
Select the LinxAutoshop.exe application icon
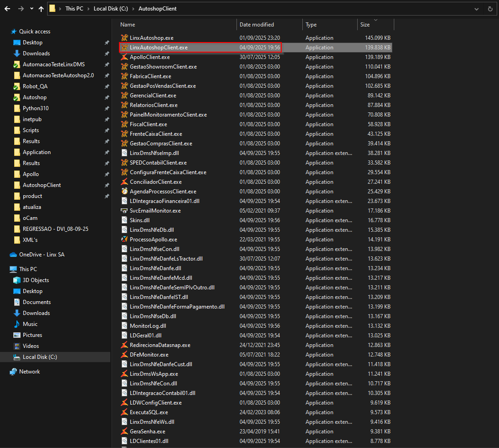click(124, 37)
